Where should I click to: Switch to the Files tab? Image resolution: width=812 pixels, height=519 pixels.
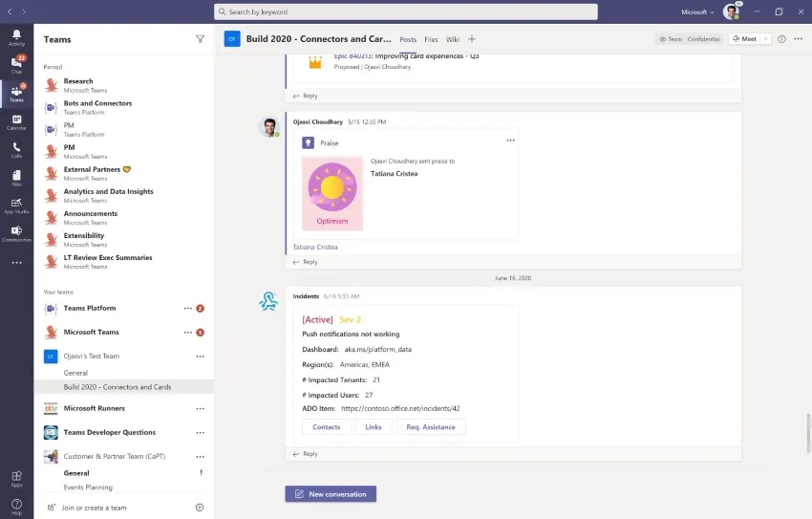(x=431, y=39)
